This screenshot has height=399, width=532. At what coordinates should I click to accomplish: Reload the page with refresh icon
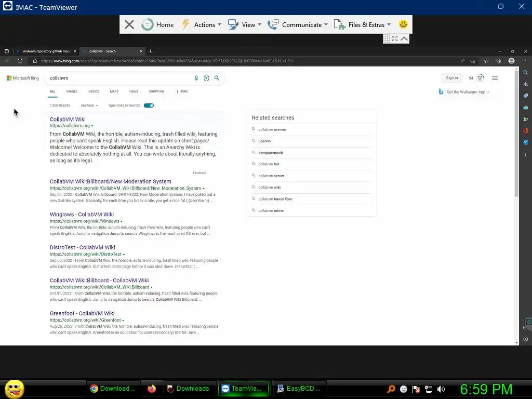20,61
